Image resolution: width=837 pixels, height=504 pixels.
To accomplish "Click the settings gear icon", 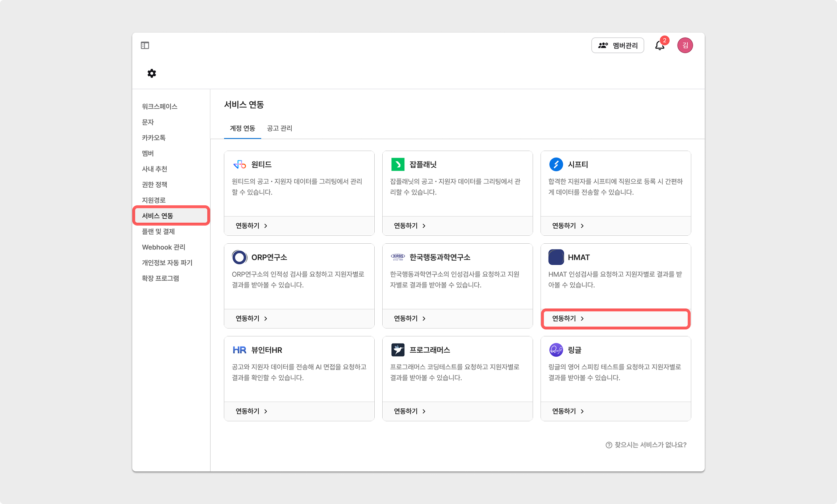I will [152, 73].
